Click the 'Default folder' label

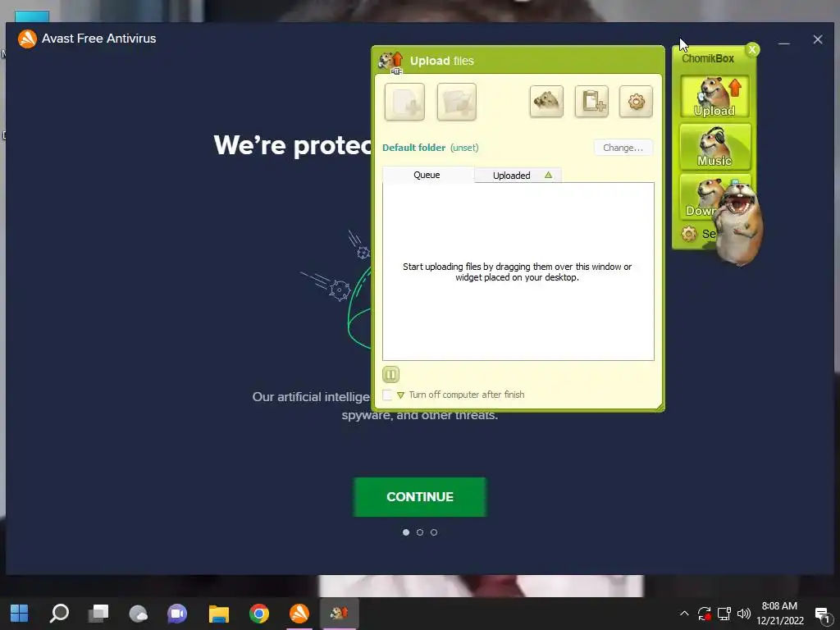(413, 148)
